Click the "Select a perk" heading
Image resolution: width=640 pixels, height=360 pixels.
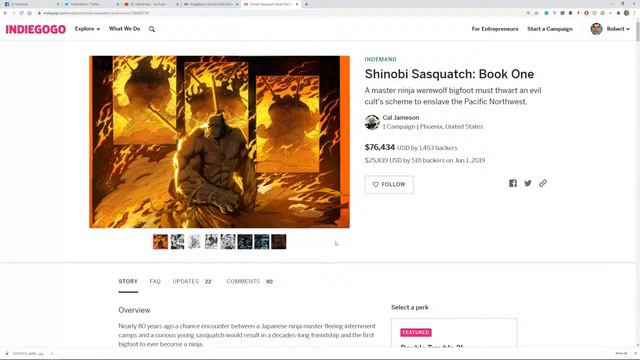[410, 307]
